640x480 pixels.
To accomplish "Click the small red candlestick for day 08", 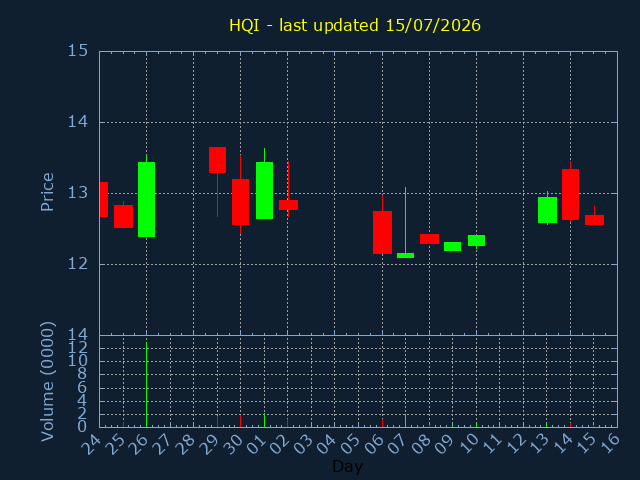I will pyautogui.click(x=429, y=239).
